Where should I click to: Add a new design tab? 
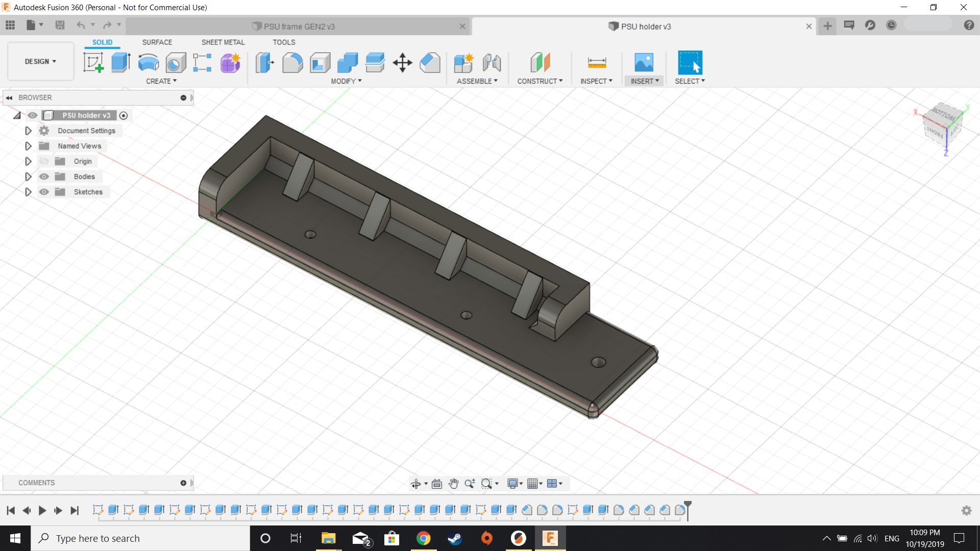click(827, 26)
